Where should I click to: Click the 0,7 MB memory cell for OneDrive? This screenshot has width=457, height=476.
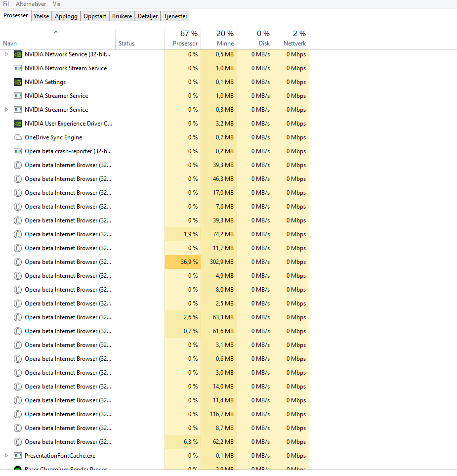tap(219, 137)
